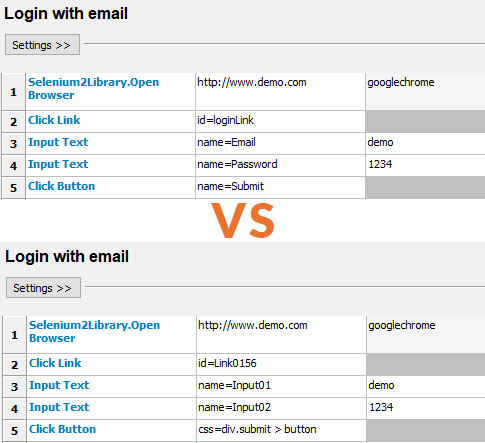Click the top Selenium2Library.Open Browser keyword
The height and width of the screenshot is (443, 485).
click(93, 89)
